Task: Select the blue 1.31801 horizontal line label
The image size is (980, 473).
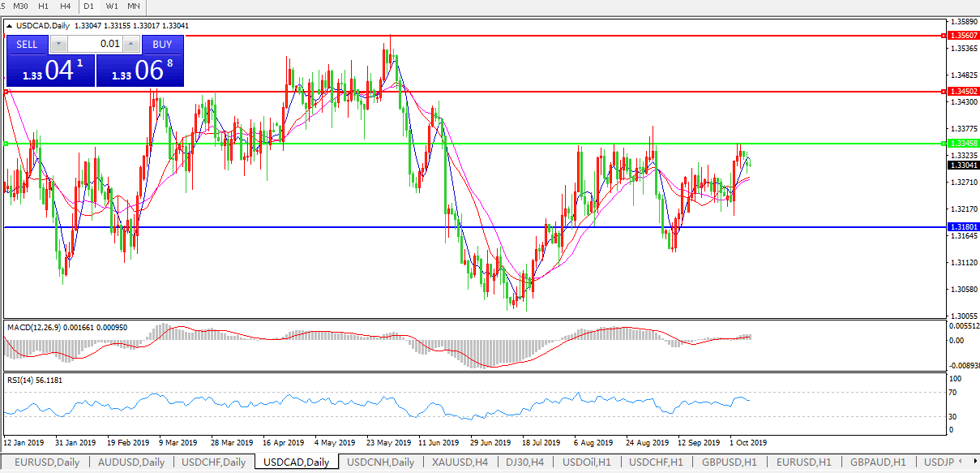Action: click(x=963, y=227)
